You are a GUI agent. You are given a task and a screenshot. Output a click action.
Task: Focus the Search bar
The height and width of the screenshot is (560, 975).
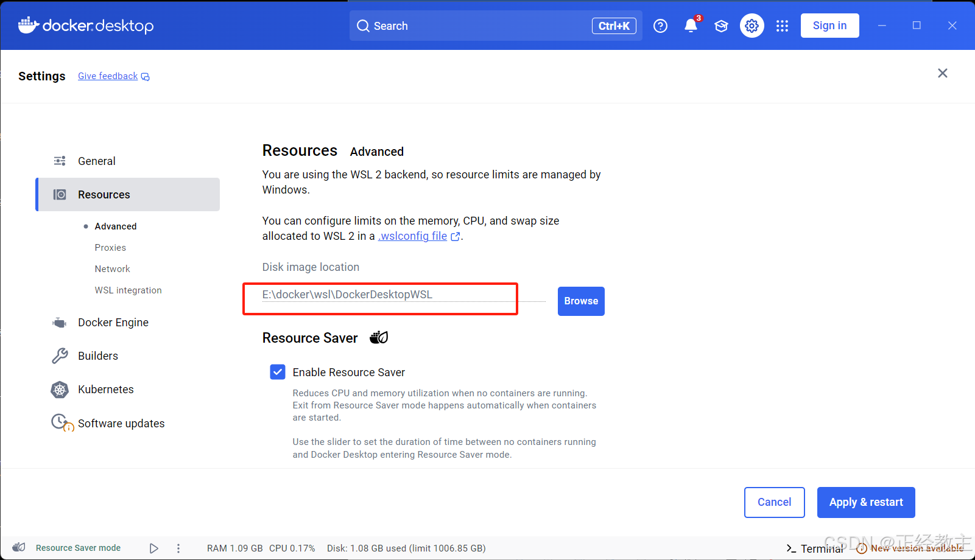pyautogui.click(x=496, y=26)
